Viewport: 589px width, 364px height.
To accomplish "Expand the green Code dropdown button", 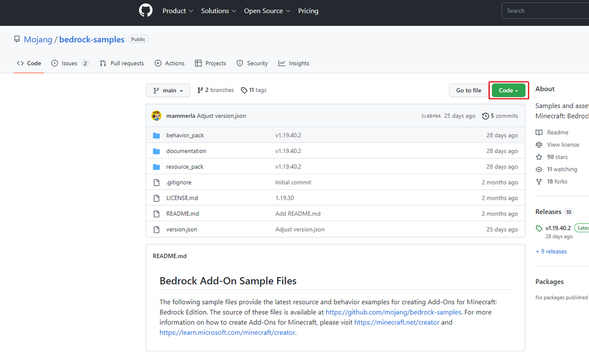I will 508,91.
